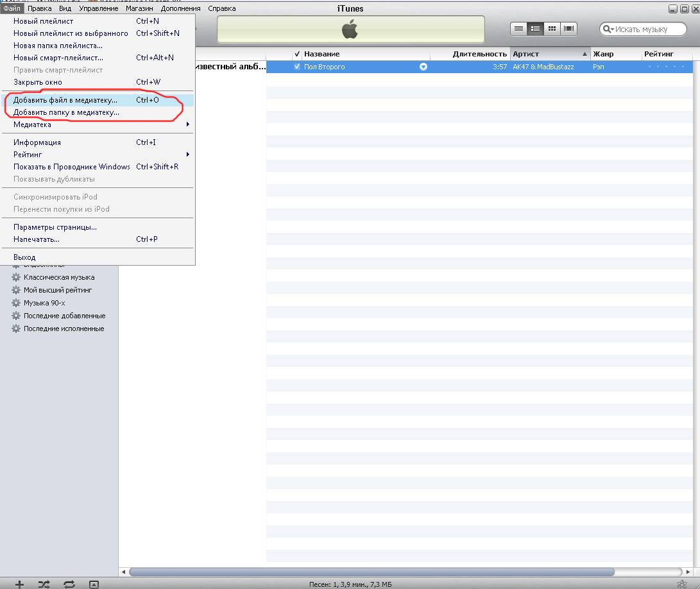The width and height of the screenshot is (700, 589).
Task: Toggle repeat icon in bottom bar
Action: pos(69,584)
